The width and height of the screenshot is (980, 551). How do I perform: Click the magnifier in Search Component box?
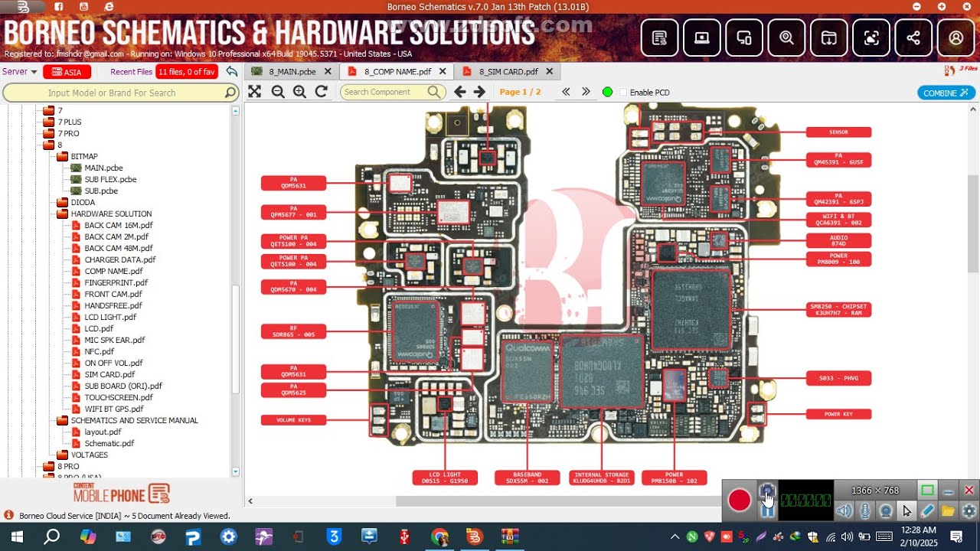click(434, 92)
